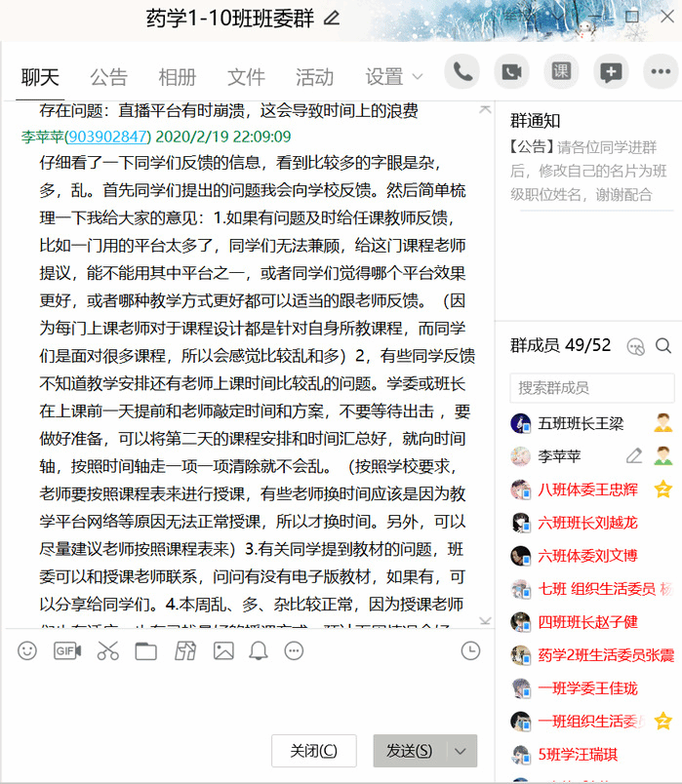Click the 关闭(C) close button

tap(313, 751)
